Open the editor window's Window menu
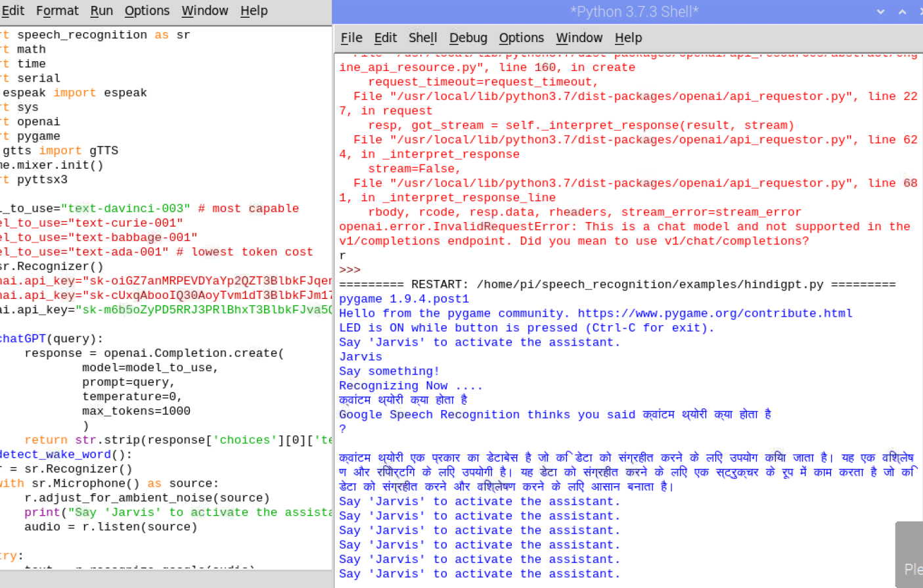 click(x=204, y=11)
